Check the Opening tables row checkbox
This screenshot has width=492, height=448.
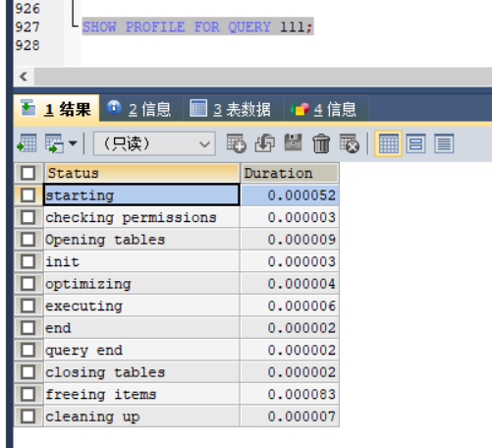tap(27, 240)
